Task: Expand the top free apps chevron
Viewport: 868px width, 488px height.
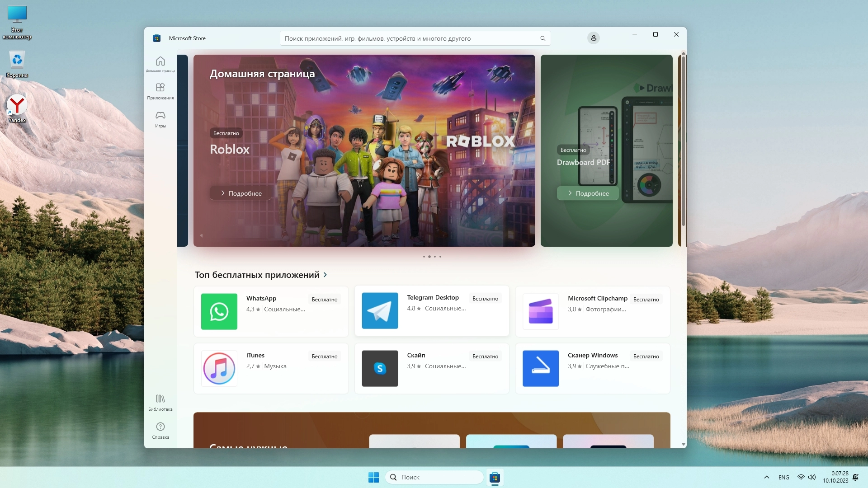Action: pyautogui.click(x=325, y=275)
